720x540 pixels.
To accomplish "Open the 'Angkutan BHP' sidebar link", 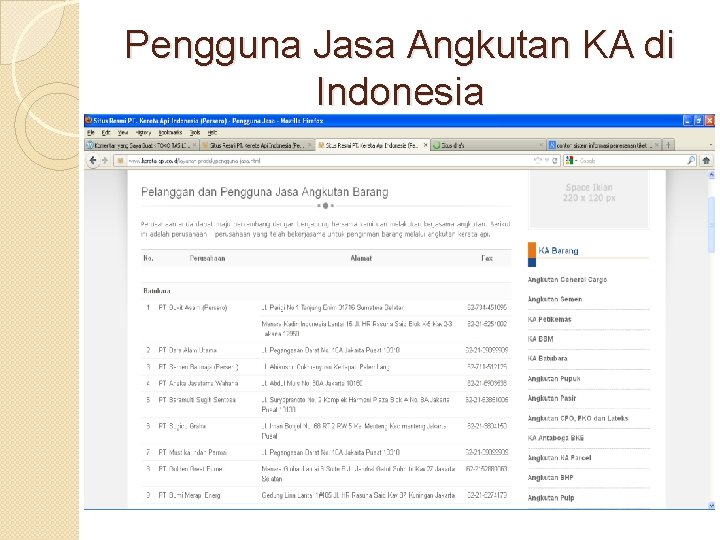I will [550, 478].
